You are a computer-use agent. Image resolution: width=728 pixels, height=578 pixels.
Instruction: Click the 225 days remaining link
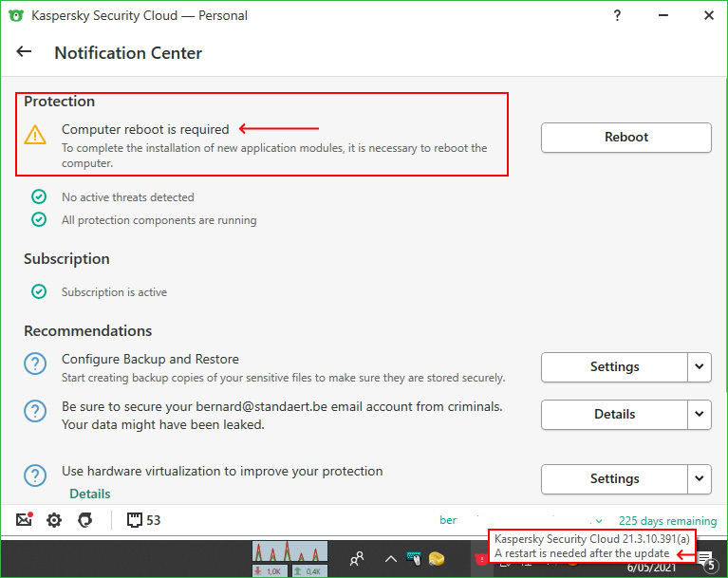(x=667, y=521)
